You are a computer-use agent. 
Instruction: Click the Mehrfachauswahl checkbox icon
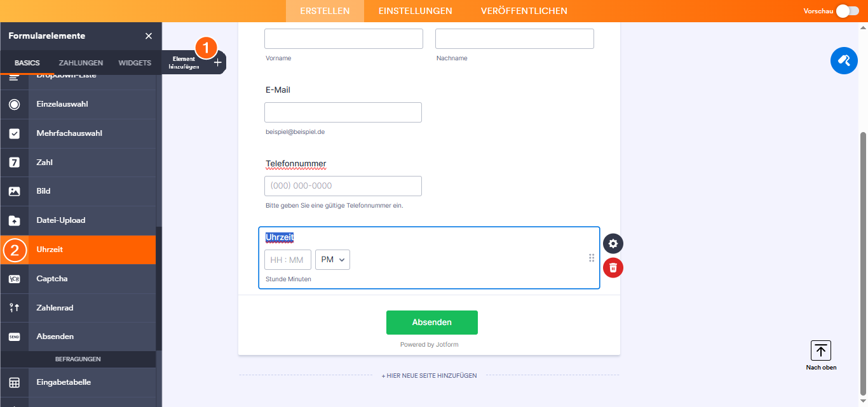pyautogui.click(x=14, y=134)
